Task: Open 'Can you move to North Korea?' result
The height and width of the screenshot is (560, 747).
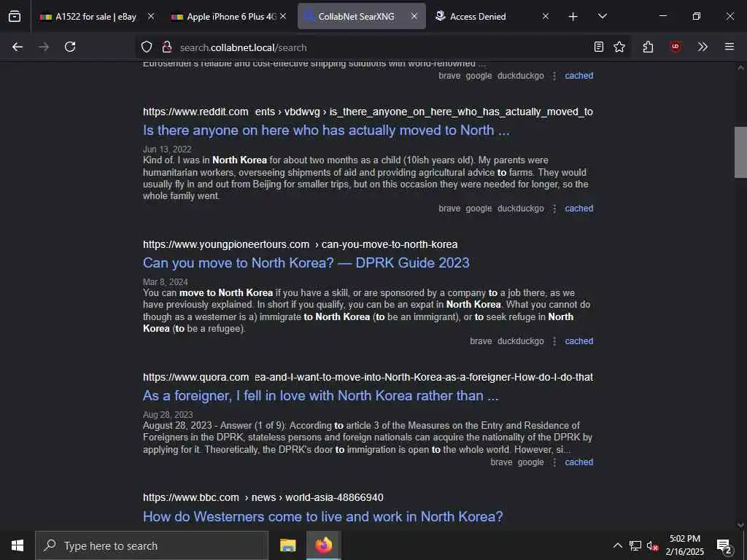Action: click(306, 262)
